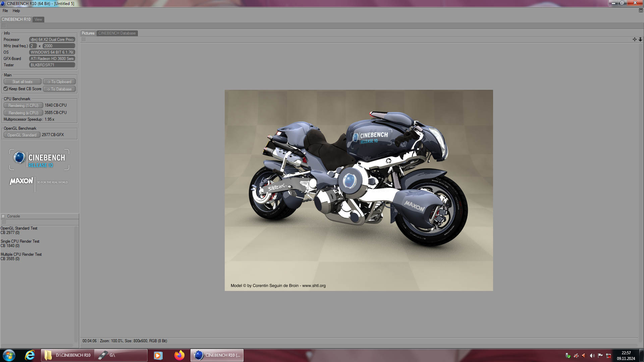Open the Windows Start orb

9,355
